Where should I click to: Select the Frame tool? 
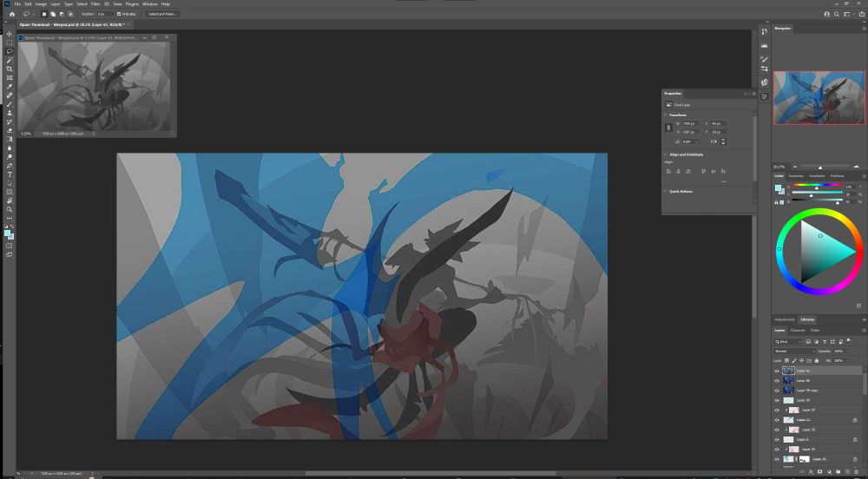coord(10,78)
